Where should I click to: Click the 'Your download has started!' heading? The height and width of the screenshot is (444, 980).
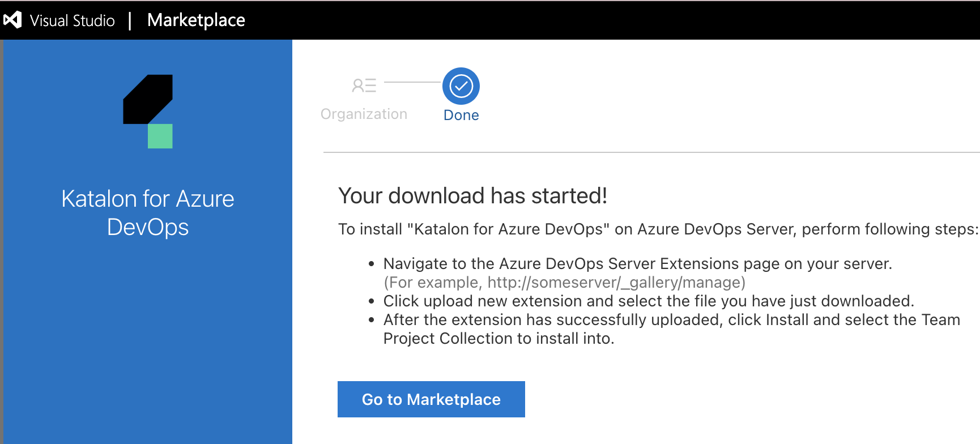(x=472, y=196)
